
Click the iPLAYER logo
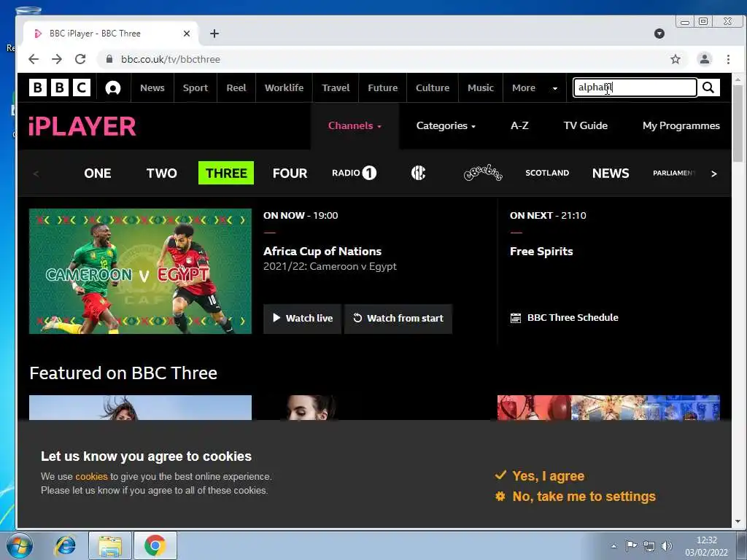[x=82, y=126]
